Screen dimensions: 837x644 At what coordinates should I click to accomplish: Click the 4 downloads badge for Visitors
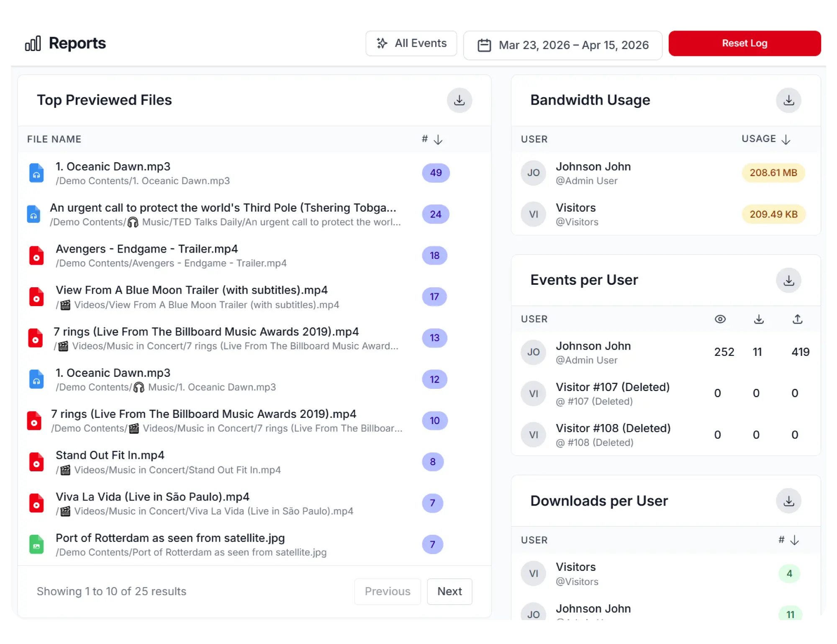point(789,573)
